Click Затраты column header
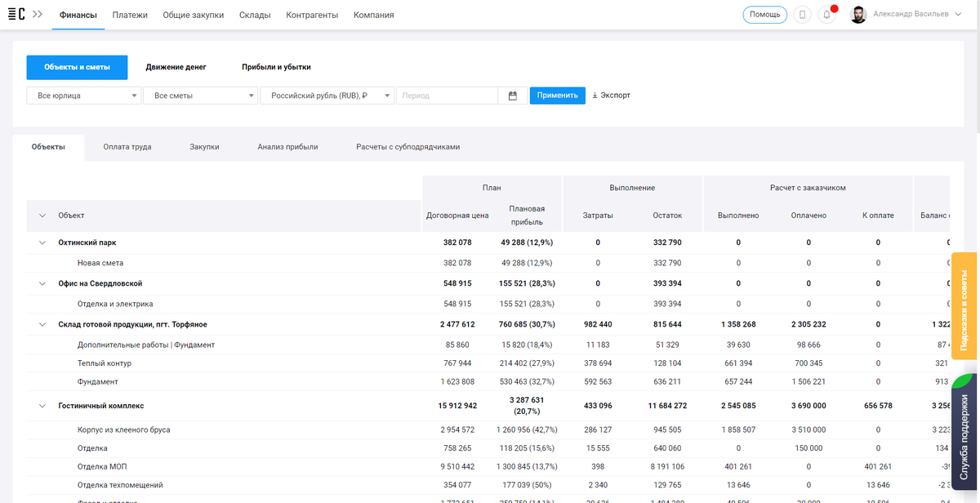 pyautogui.click(x=598, y=216)
